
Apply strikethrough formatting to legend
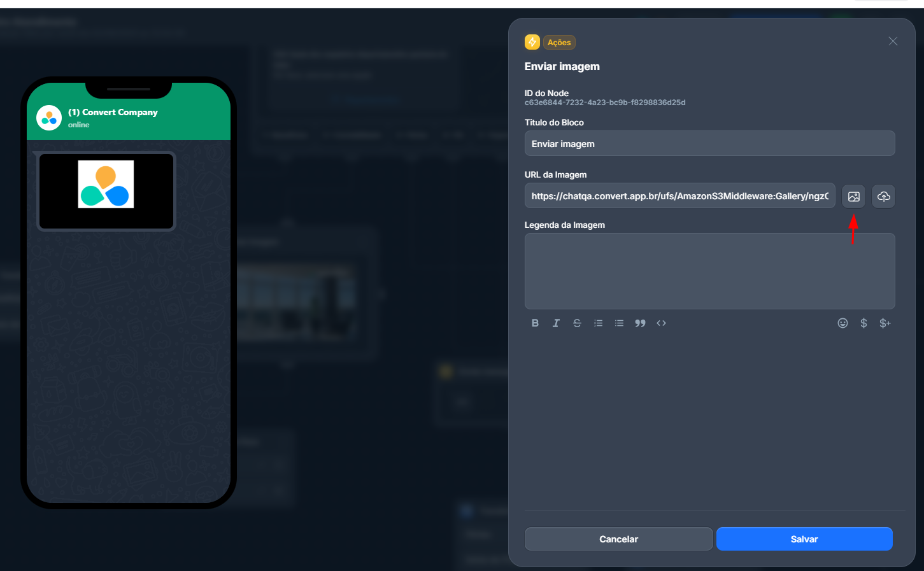(x=577, y=323)
